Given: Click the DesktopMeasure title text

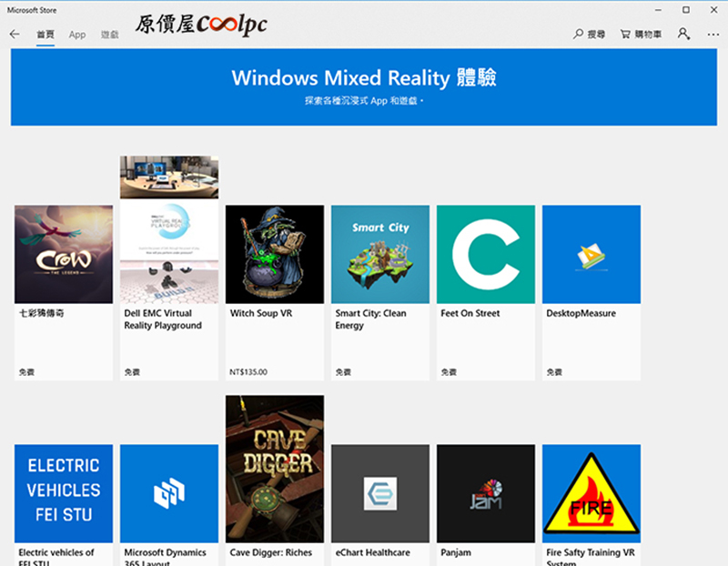Looking at the screenshot, I should point(581,313).
